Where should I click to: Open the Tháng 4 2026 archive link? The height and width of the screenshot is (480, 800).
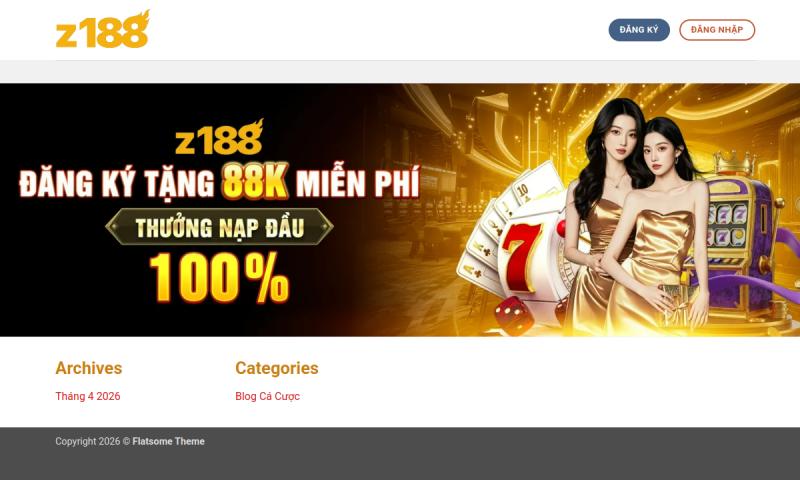pyautogui.click(x=88, y=396)
